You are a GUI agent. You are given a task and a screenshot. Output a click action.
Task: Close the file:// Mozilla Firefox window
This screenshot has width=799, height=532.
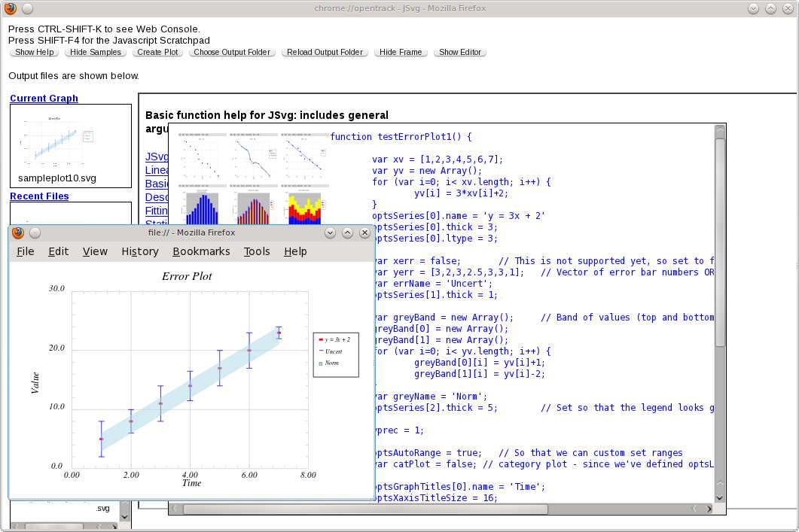pyautogui.click(x=364, y=233)
